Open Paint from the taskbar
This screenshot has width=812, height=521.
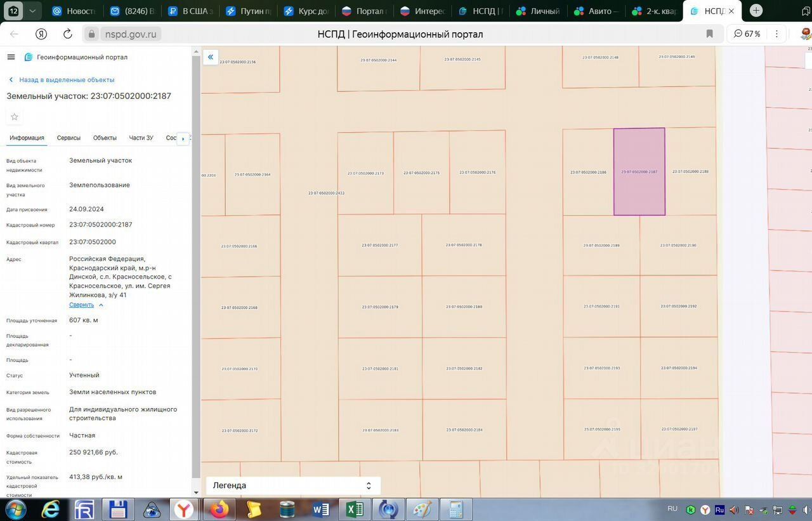tap(422, 510)
